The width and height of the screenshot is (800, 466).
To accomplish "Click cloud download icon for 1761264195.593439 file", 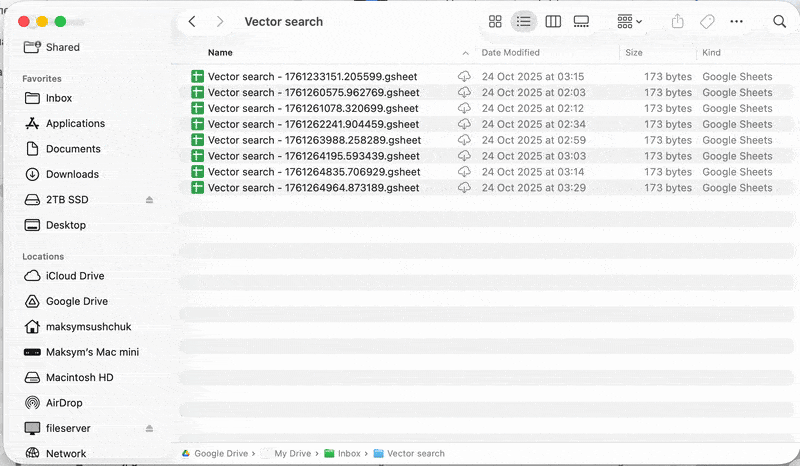I will [464, 156].
